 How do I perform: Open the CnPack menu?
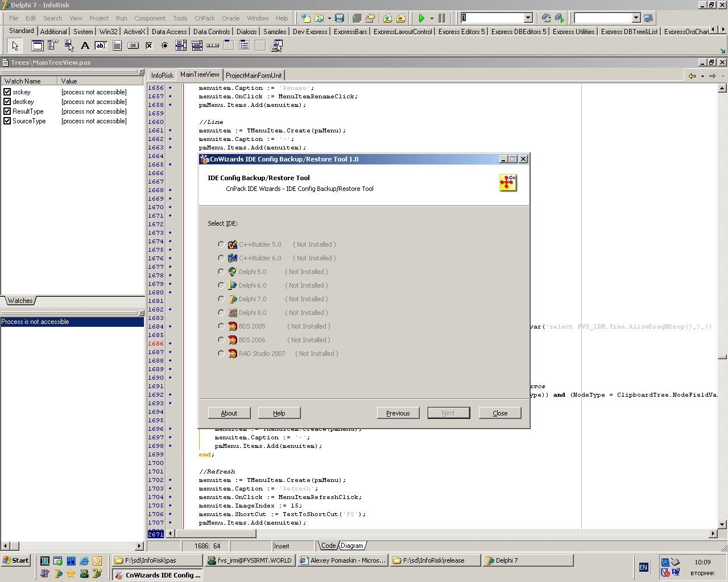[205, 18]
